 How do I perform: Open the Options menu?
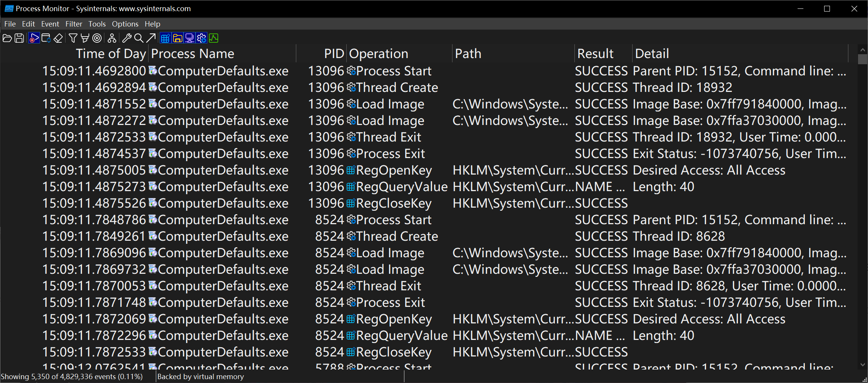click(x=125, y=24)
